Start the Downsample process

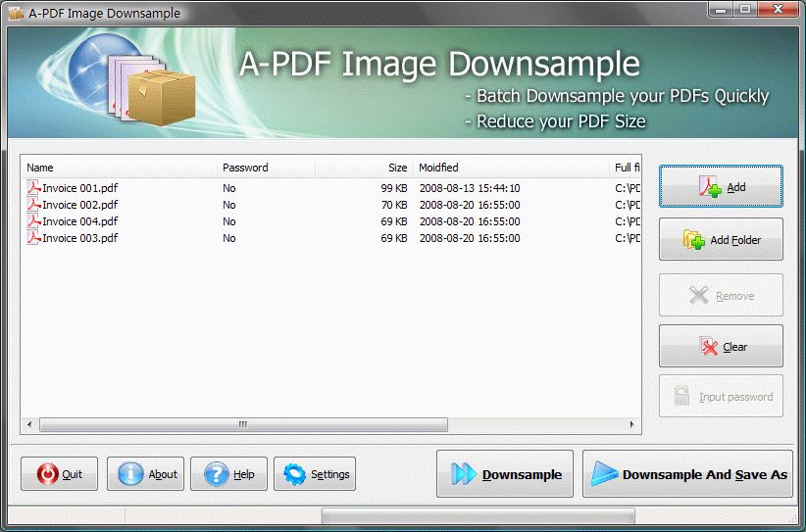(505, 474)
